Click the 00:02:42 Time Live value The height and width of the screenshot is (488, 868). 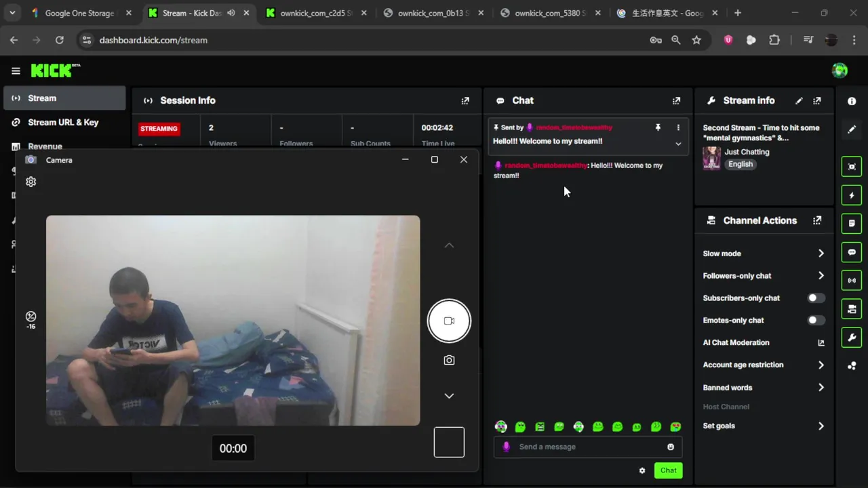437,127
